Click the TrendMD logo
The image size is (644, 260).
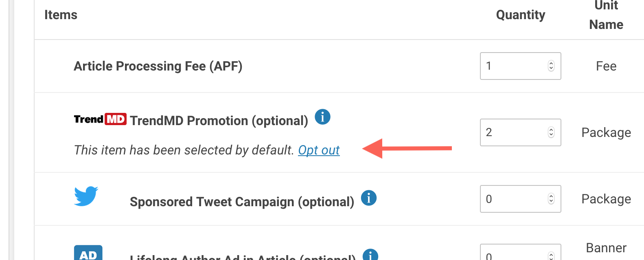(x=100, y=119)
